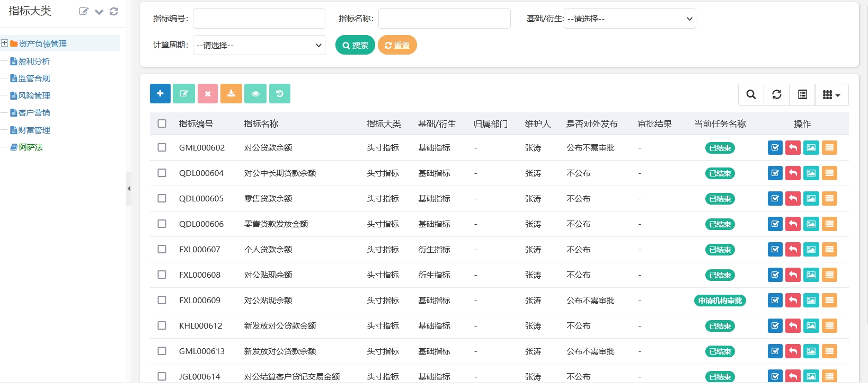Select 监管合规 in the tree
868x388 pixels.
pos(34,78)
